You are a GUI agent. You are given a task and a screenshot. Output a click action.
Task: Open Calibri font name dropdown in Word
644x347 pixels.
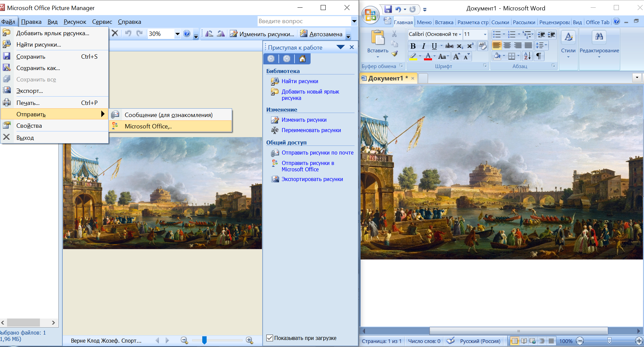point(460,34)
